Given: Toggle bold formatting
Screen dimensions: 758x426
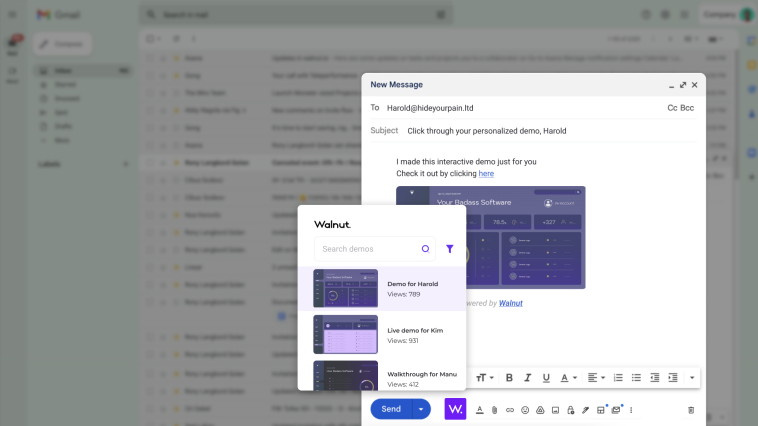Looking at the screenshot, I should pyautogui.click(x=509, y=377).
